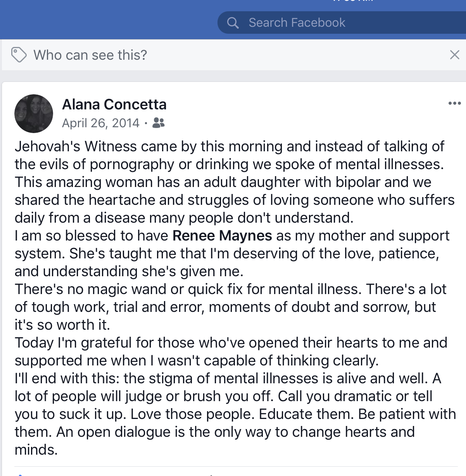Click the tag icon in the banner
Image resolution: width=466 pixels, height=476 pixels.
(x=19, y=55)
